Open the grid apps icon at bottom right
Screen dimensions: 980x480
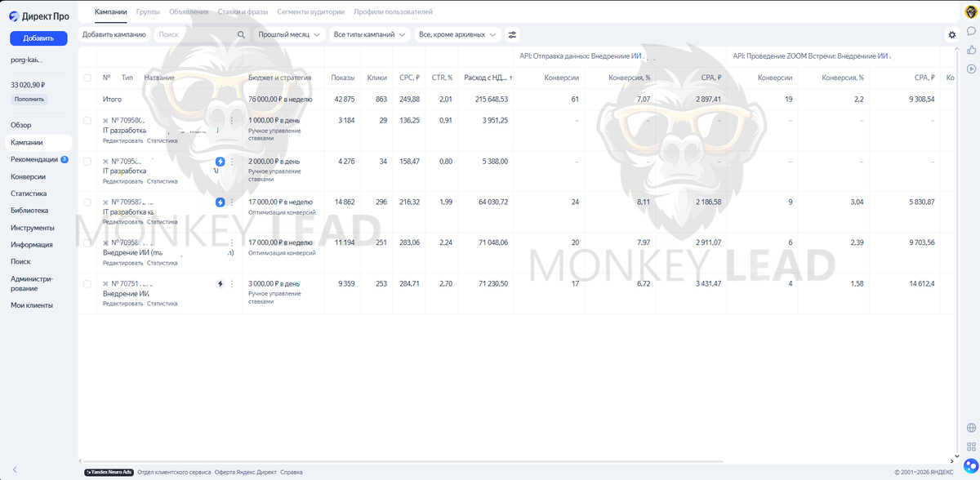971,447
